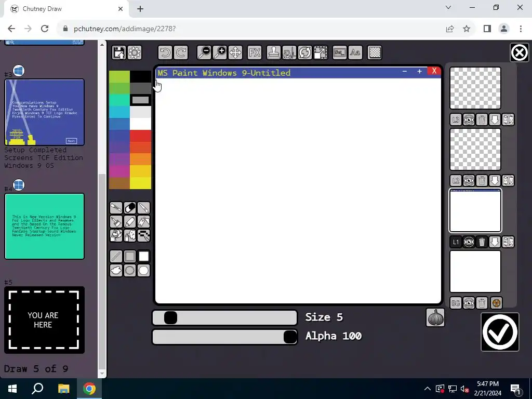532x399 pixels.
Task: Choose the smudge hand tool
Action: click(x=116, y=235)
